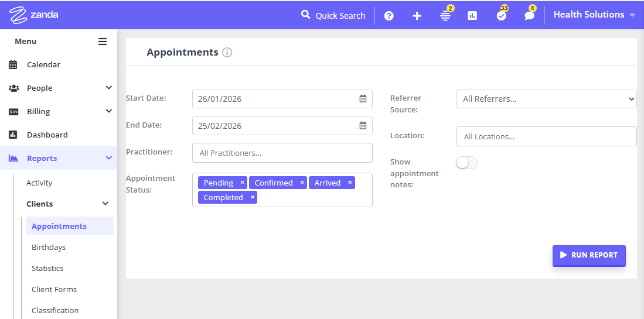Image resolution: width=644 pixels, height=319 pixels.
Task: Click the All Practitioners input field
Action: pos(282,153)
